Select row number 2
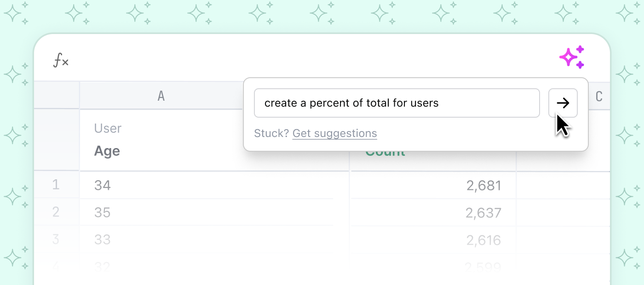Viewport: 644px width, 285px height. click(56, 212)
